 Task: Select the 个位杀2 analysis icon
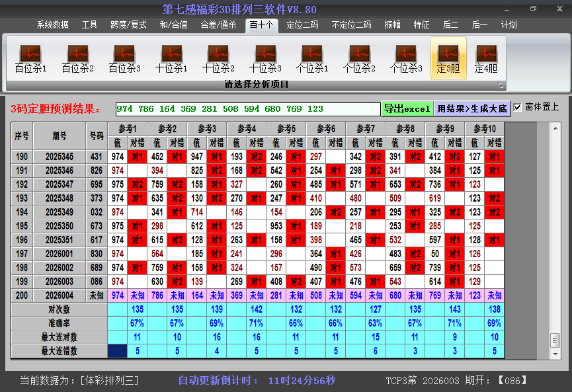(359, 58)
